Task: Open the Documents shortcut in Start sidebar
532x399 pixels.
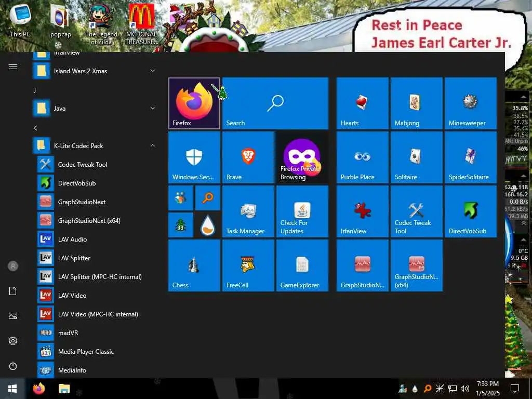Action: (13, 291)
